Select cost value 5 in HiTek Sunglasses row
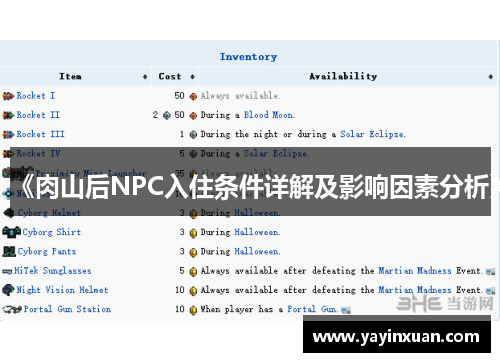 (182, 271)
